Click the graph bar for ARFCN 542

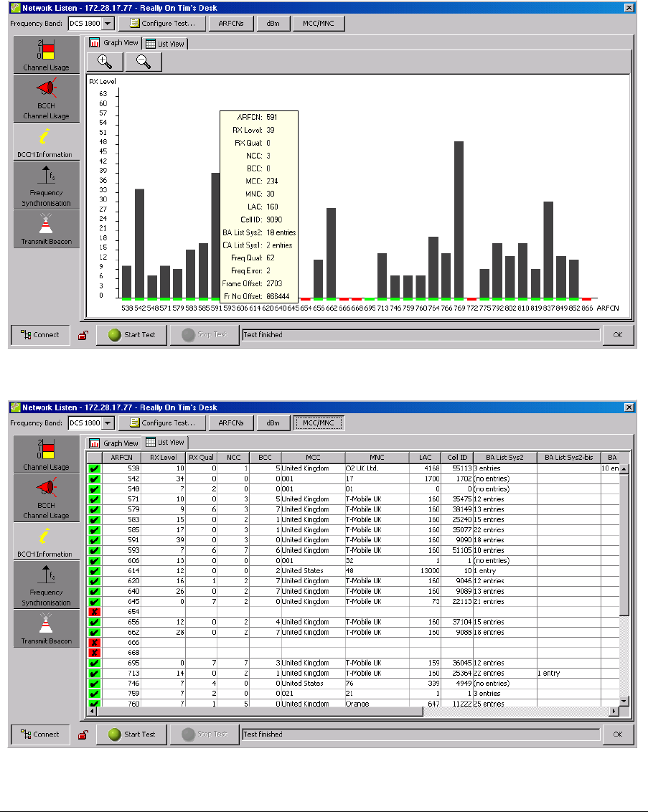[139, 243]
